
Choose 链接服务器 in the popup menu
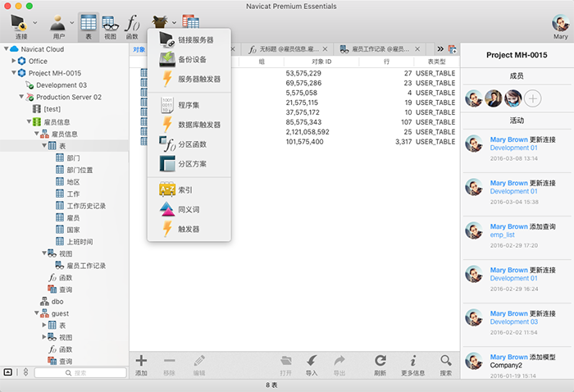click(189, 40)
